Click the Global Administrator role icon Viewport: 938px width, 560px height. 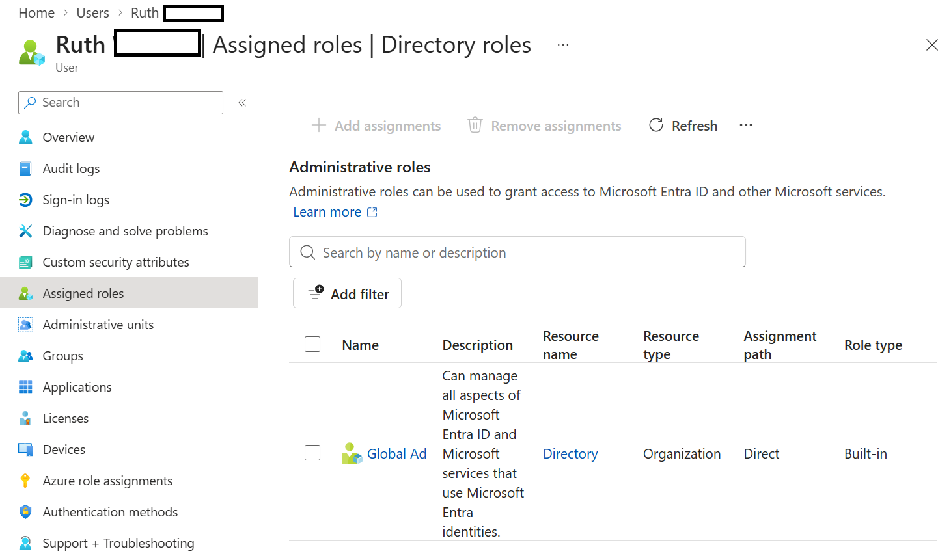pyautogui.click(x=352, y=453)
